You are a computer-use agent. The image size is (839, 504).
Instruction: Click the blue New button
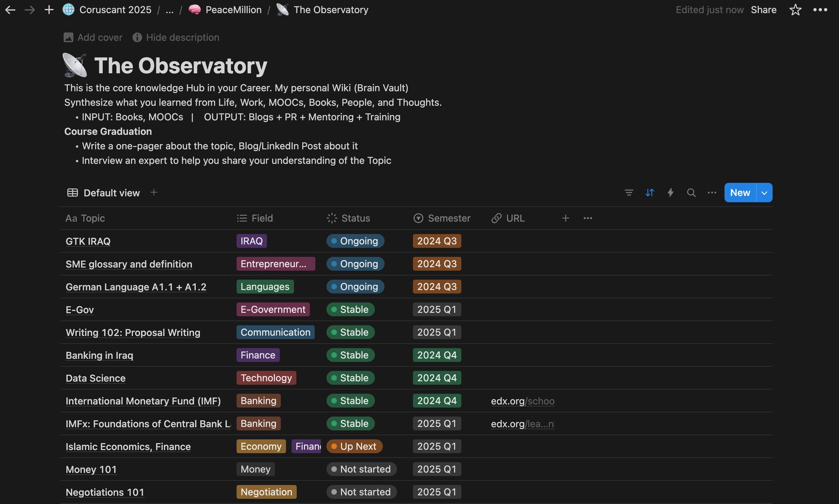[740, 193]
